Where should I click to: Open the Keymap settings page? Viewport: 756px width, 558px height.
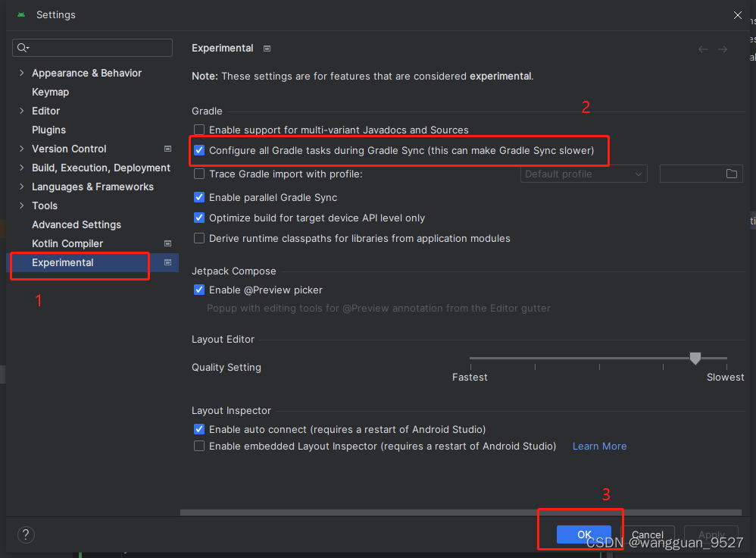tap(50, 92)
